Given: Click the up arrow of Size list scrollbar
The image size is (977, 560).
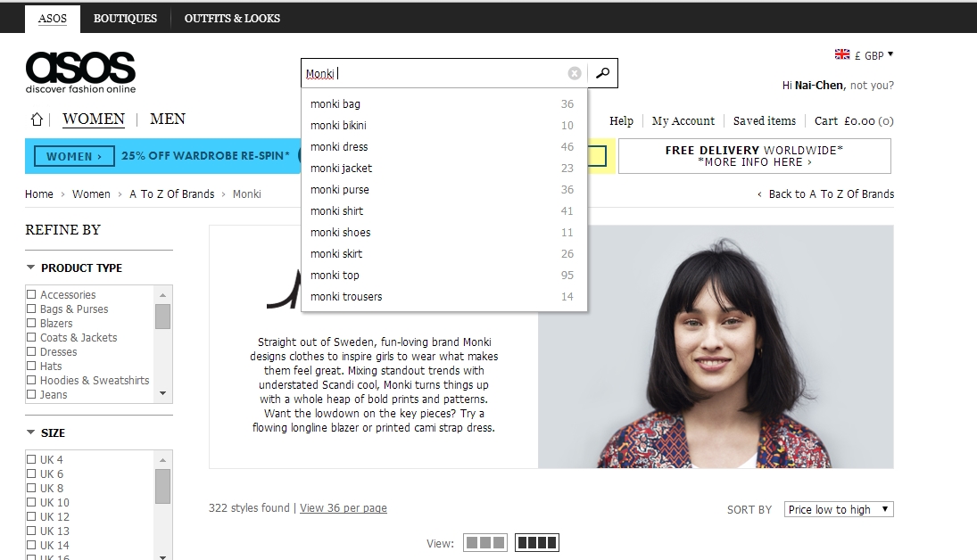Looking at the screenshot, I should click(x=162, y=460).
